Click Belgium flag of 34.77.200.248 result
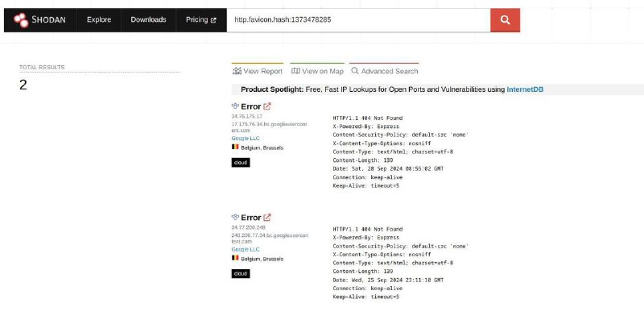Screen dimensions: 644x320 pyautogui.click(x=235, y=258)
